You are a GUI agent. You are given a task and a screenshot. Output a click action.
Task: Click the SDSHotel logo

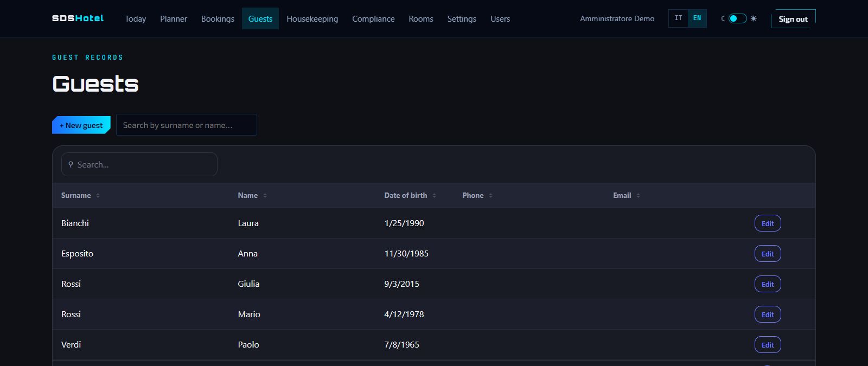point(78,18)
